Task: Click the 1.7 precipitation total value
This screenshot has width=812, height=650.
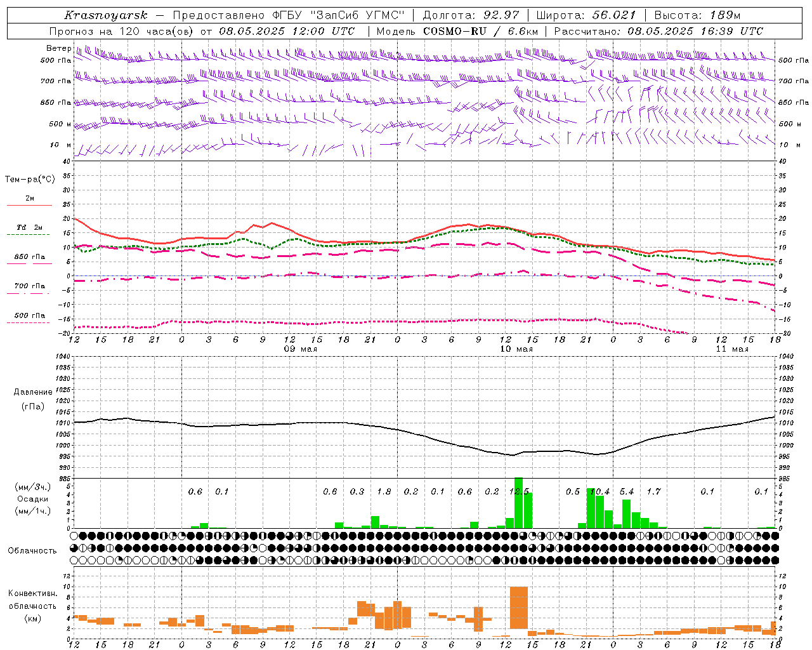Action: coord(653,491)
